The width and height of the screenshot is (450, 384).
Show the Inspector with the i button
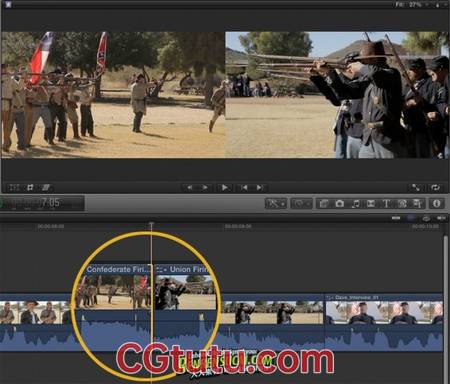[x=437, y=203]
